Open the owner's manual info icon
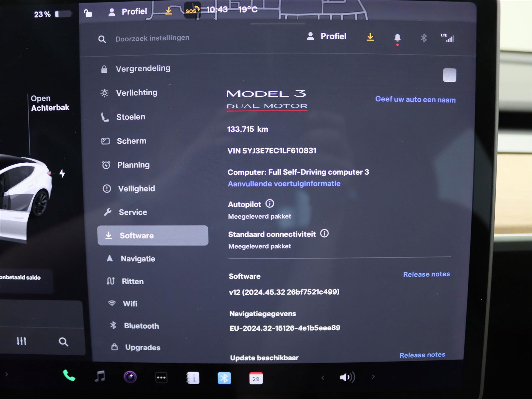Viewport: 532px width, 399px height. coord(193,378)
